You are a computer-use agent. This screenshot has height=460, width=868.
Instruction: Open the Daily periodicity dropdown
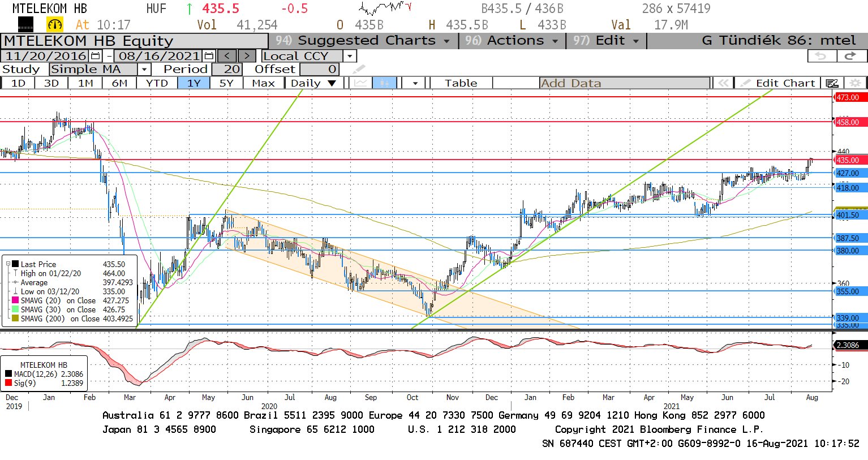(x=332, y=83)
